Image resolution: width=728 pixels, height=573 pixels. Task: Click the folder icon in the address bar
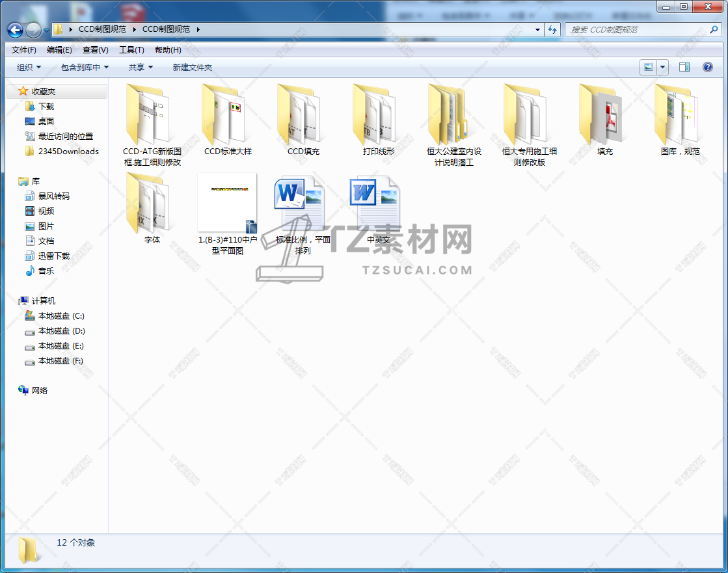point(58,29)
